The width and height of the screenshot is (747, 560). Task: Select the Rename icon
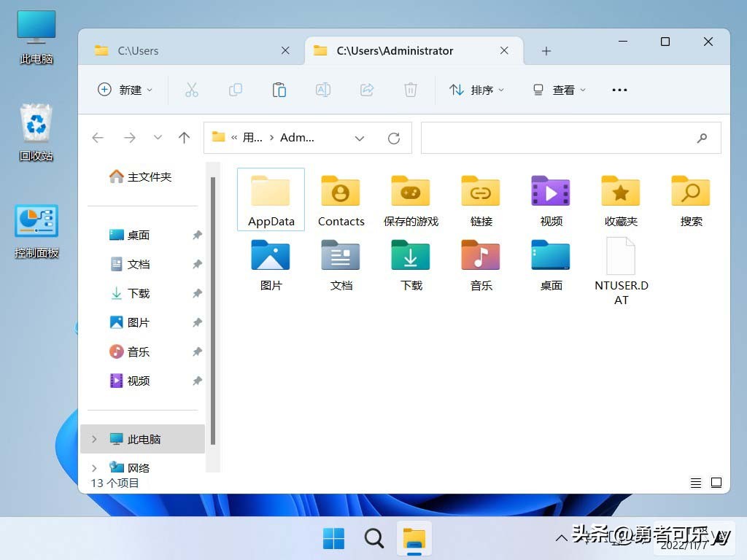tap(322, 89)
